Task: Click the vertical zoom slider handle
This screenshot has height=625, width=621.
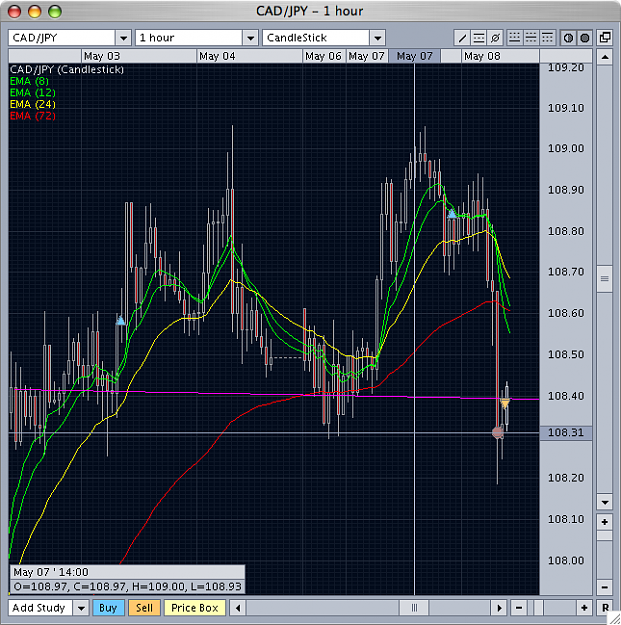Action: (x=605, y=536)
